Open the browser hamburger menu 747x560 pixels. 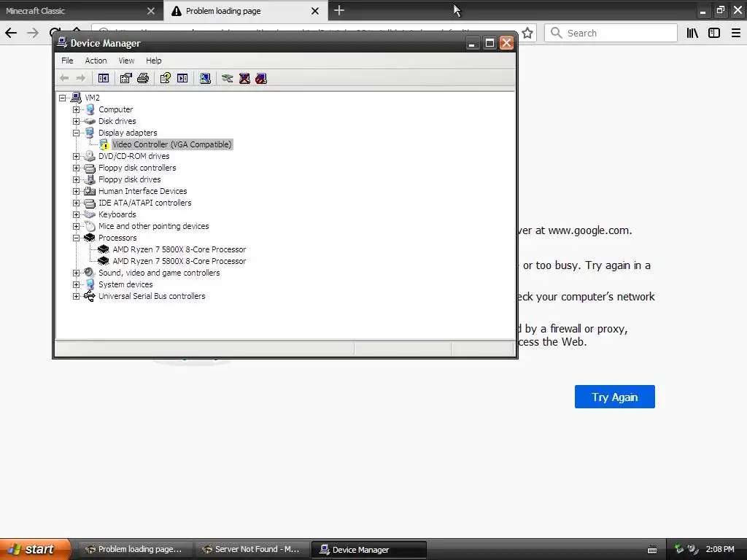click(736, 33)
